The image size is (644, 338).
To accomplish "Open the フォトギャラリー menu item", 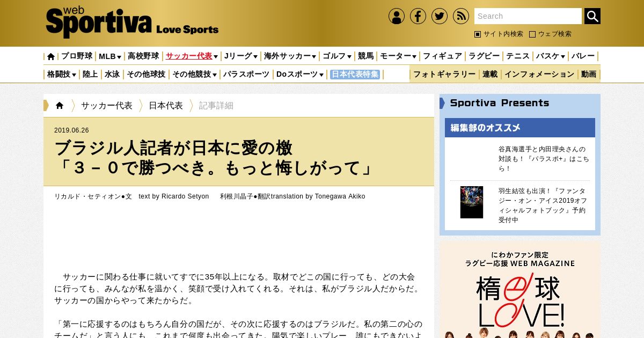I will coord(444,75).
